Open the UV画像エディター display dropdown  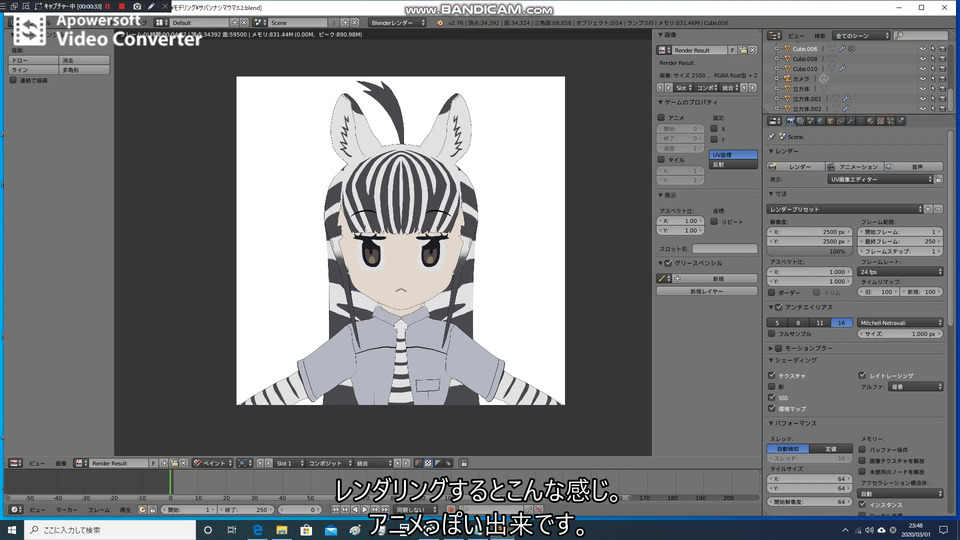880,179
